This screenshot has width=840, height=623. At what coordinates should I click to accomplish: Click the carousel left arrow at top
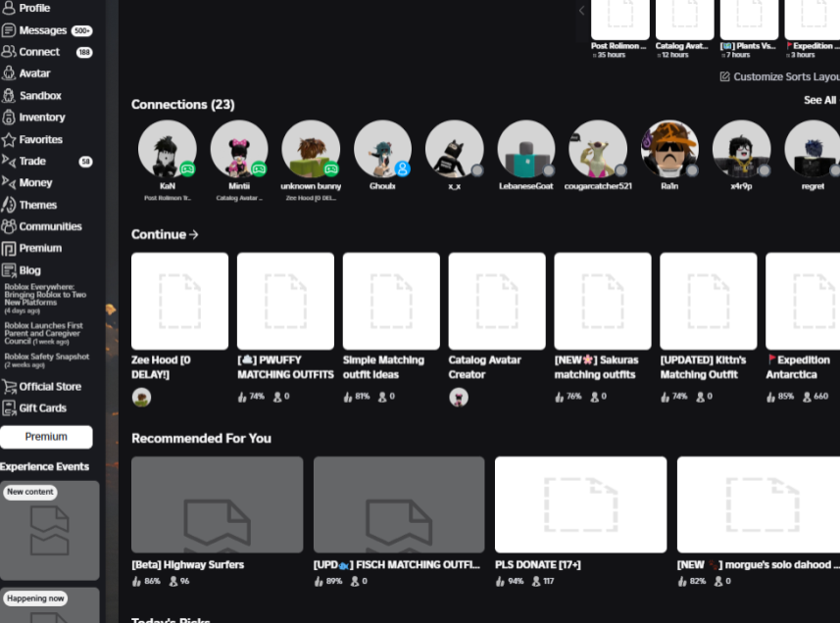tap(582, 10)
